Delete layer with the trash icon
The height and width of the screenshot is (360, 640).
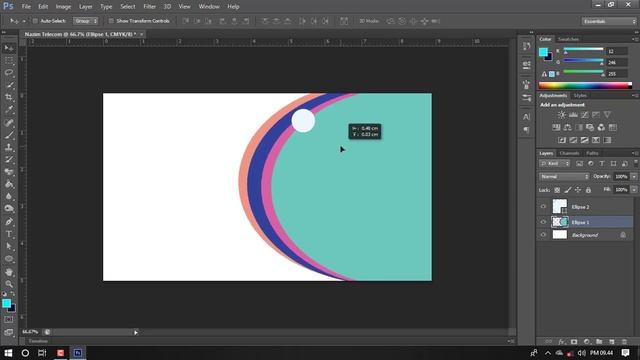[624, 342]
